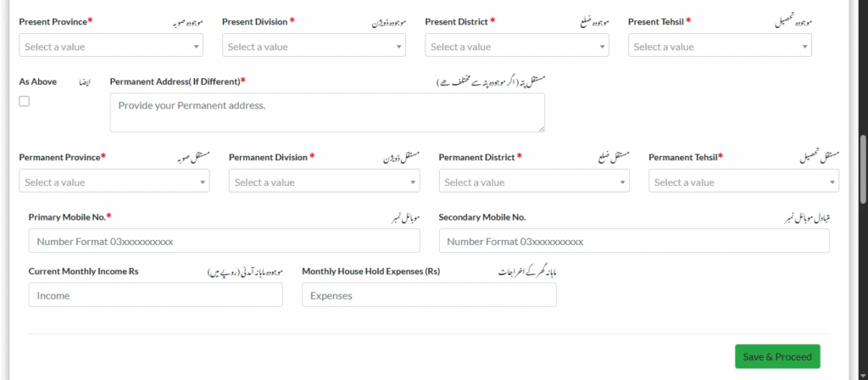The height and width of the screenshot is (380, 868).
Task: Grab the Permanent Address resize handle
Action: 541,128
